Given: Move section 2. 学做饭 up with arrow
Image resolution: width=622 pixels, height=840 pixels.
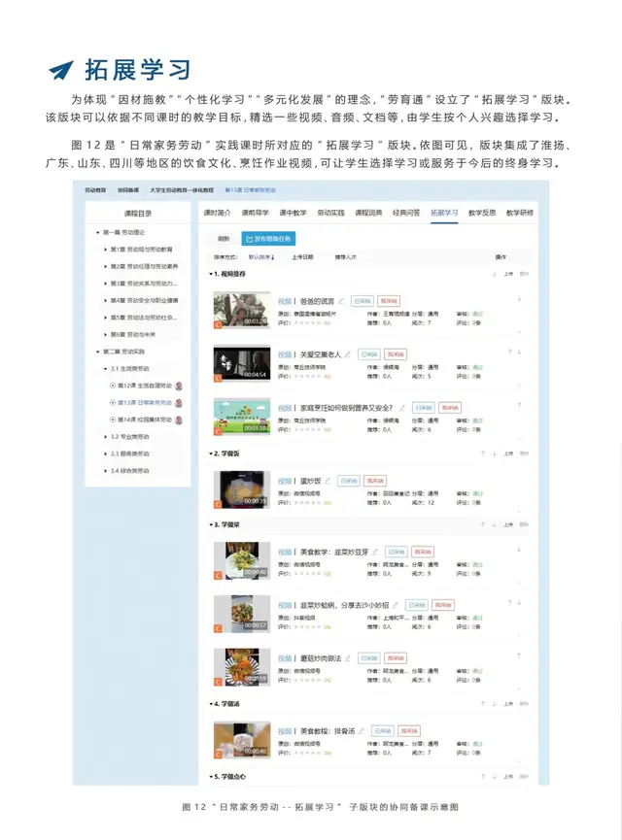Looking at the screenshot, I should tap(483, 454).
